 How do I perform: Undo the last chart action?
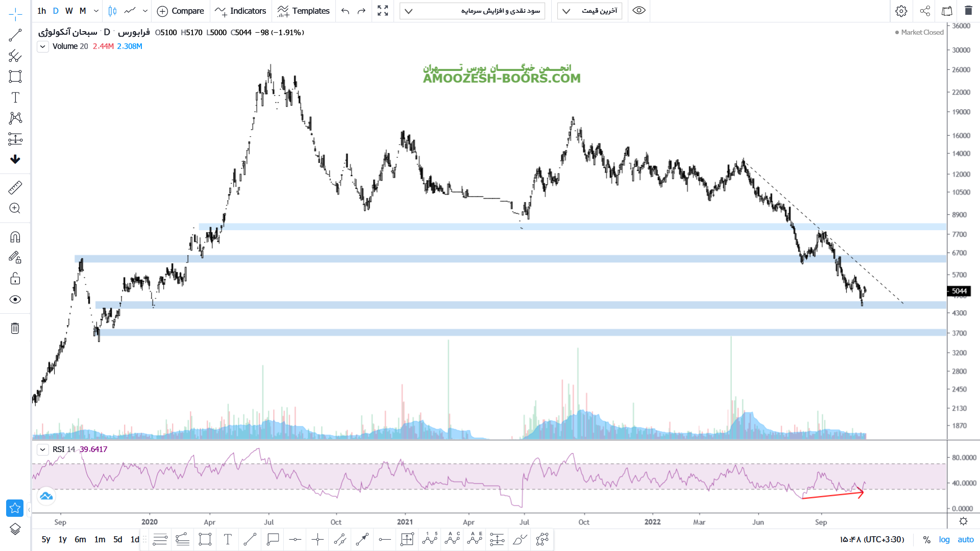click(x=346, y=11)
